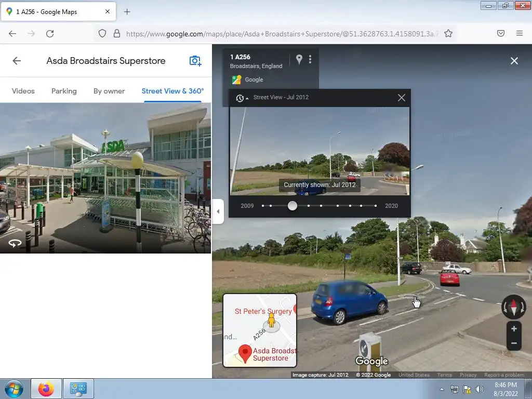Click the browser Forward arrow
This screenshot has height=399, width=532.
pos(31,34)
